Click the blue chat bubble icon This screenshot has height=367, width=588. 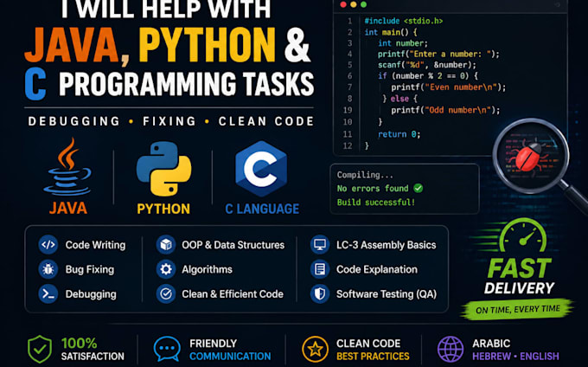(x=167, y=349)
